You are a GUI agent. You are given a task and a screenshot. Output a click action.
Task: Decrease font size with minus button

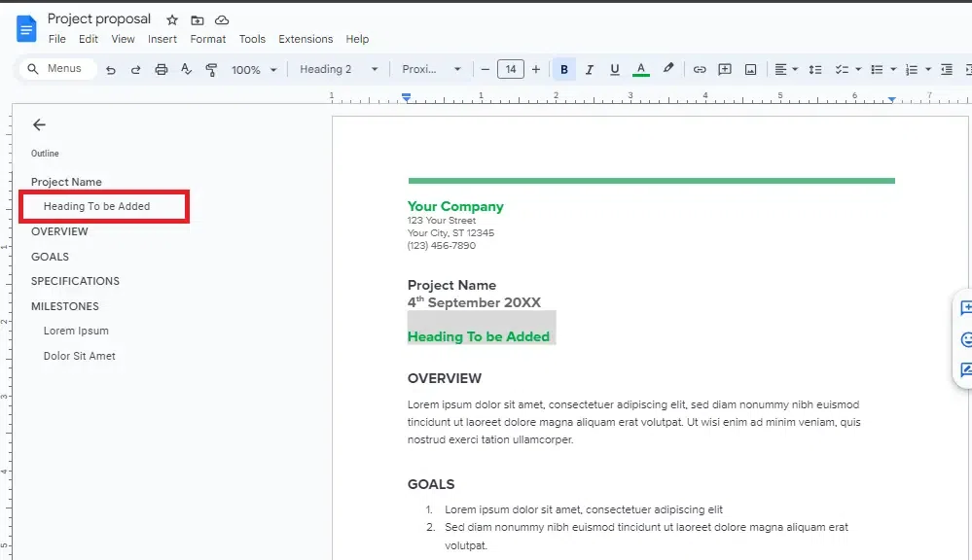pyautogui.click(x=486, y=69)
